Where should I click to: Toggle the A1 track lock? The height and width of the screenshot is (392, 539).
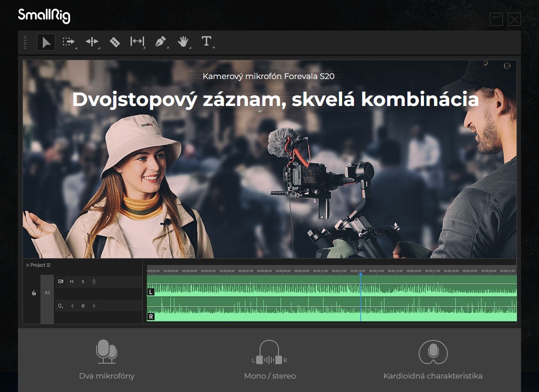coord(34,293)
